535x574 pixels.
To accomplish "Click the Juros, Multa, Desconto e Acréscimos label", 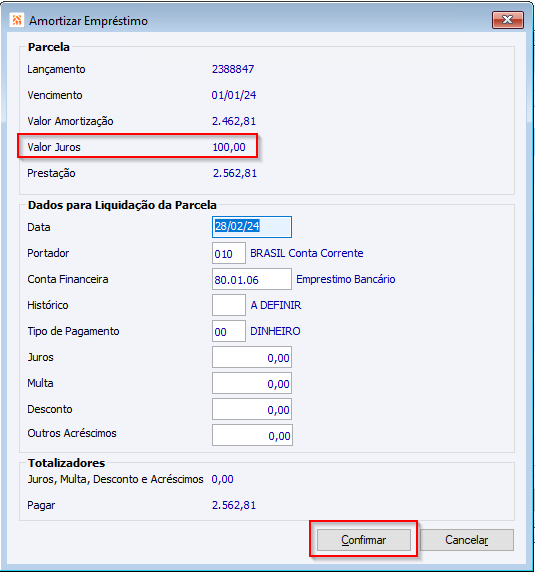I will [115, 479].
